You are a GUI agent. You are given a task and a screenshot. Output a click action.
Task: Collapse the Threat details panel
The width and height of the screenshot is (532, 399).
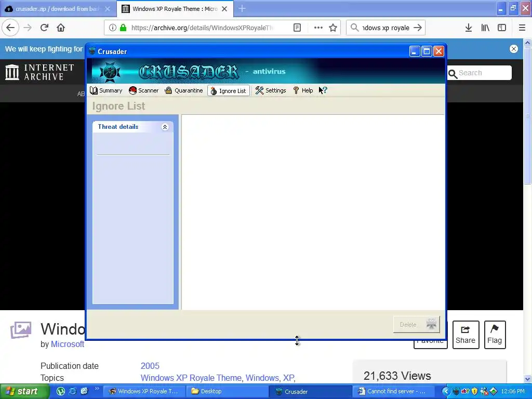click(x=165, y=127)
